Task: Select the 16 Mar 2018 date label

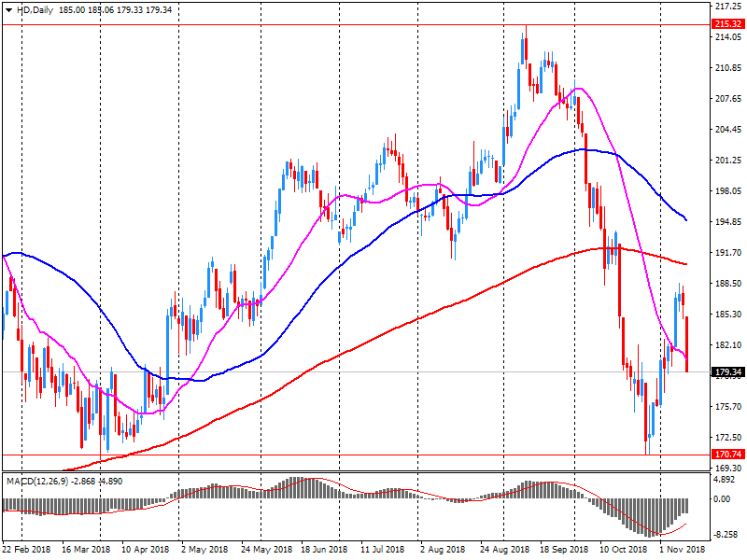Action: pos(86,550)
